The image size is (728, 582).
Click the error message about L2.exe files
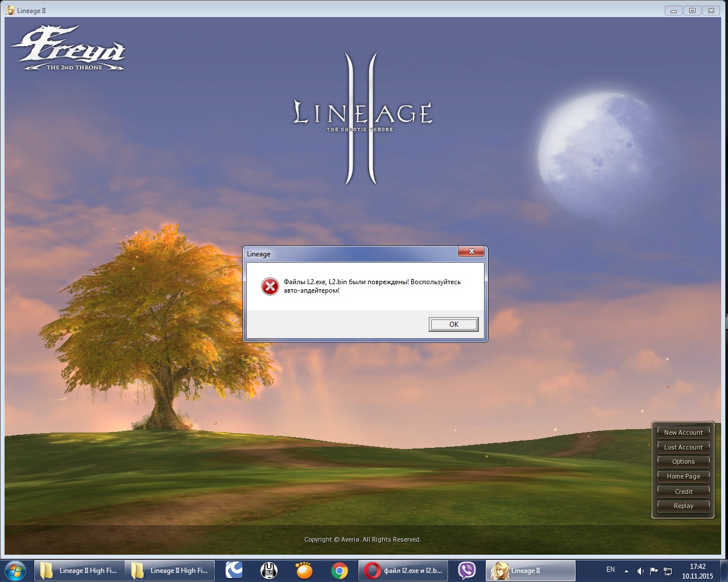point(372,286)
